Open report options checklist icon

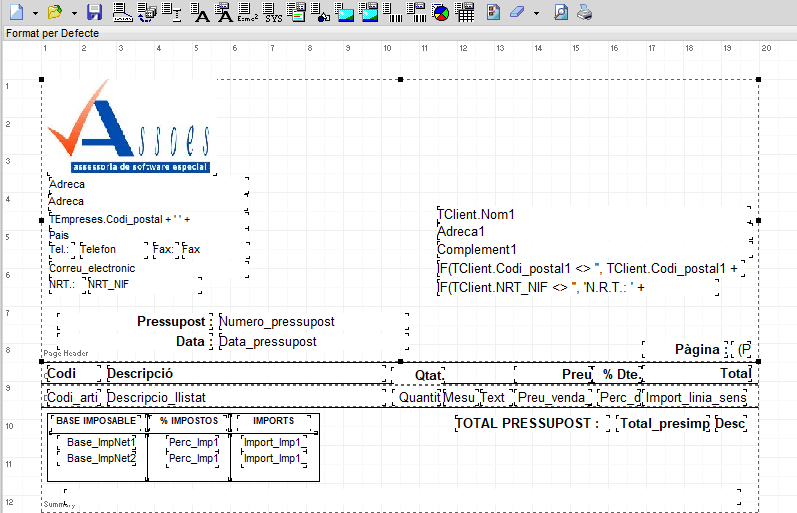493,12
